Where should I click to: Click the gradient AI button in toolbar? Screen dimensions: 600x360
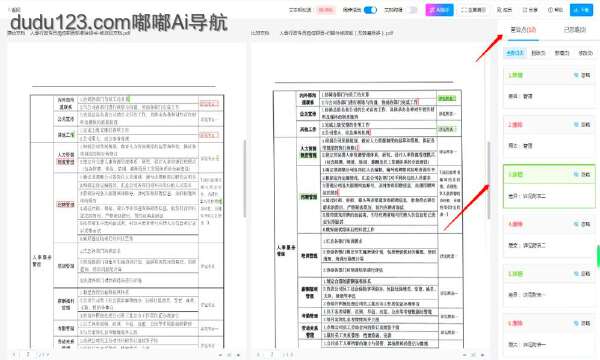point(439,10)
